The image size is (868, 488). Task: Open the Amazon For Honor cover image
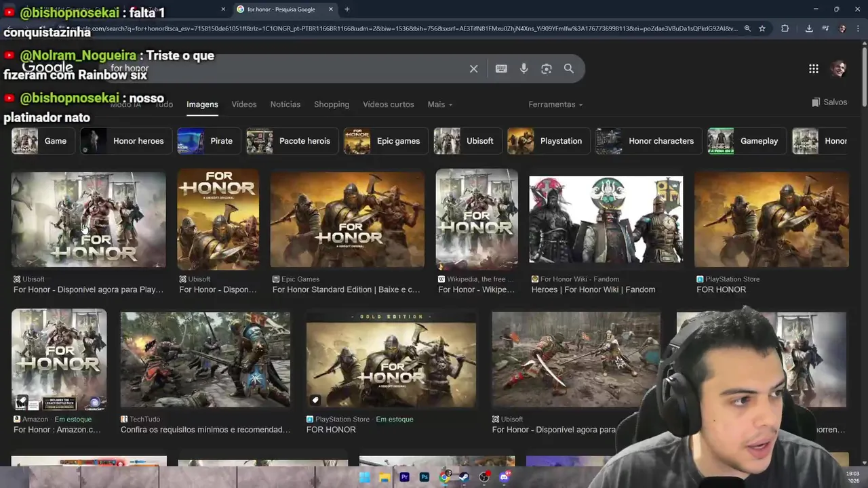click(59, 359)
